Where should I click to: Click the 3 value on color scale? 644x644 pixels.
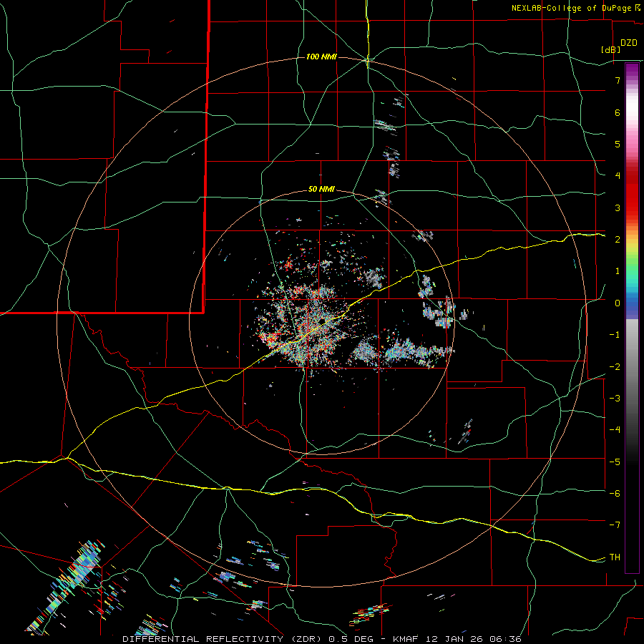pos(618,208)
